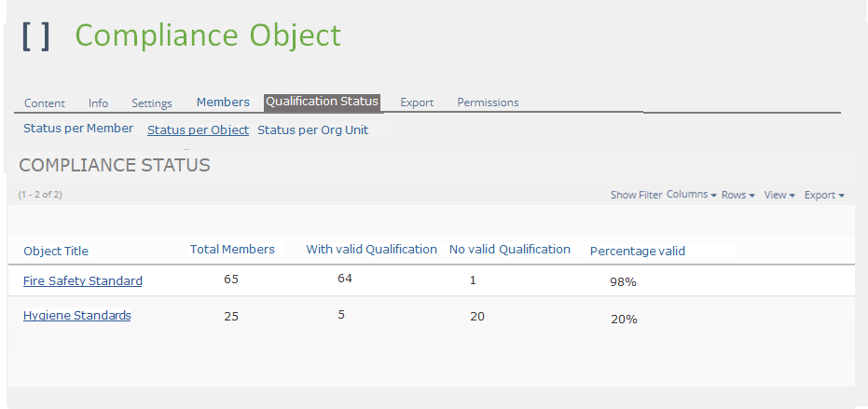Screen dimensions: 868x409
Task: Switch to the Permissions tab
Action: [x=488, y=102]
